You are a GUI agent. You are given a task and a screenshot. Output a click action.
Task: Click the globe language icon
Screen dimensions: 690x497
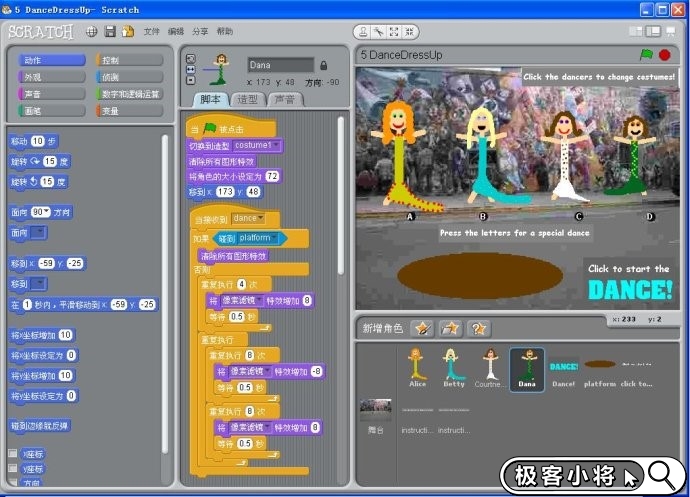coord(92,32)
